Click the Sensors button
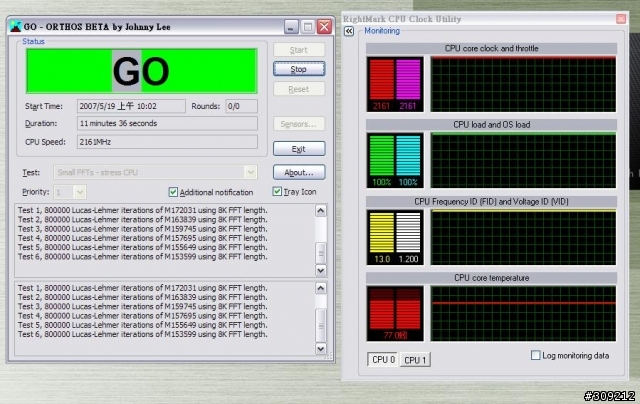Screen dimensions: 640x404 point(299,124)
